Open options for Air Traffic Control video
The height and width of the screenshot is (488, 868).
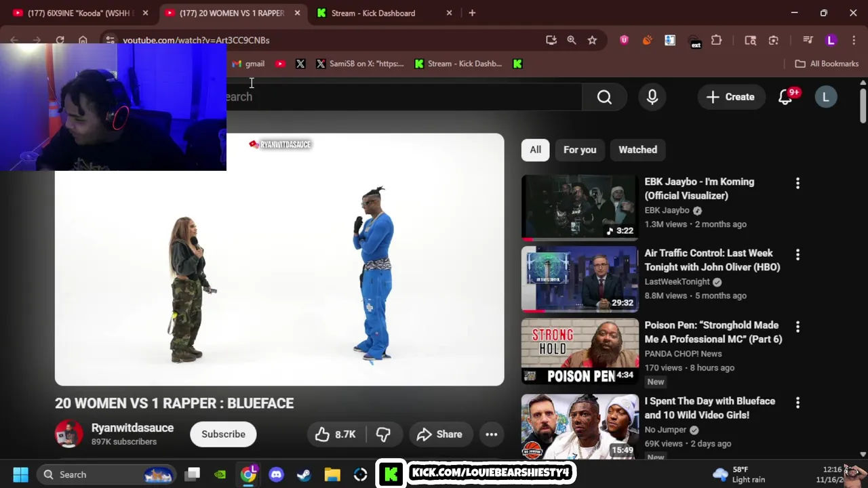[797, 255]
